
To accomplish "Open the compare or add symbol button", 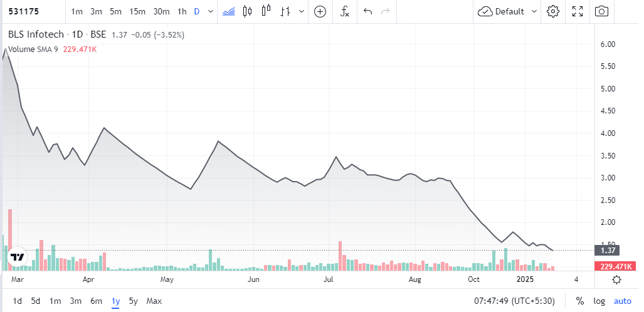I will pos(320,11).
